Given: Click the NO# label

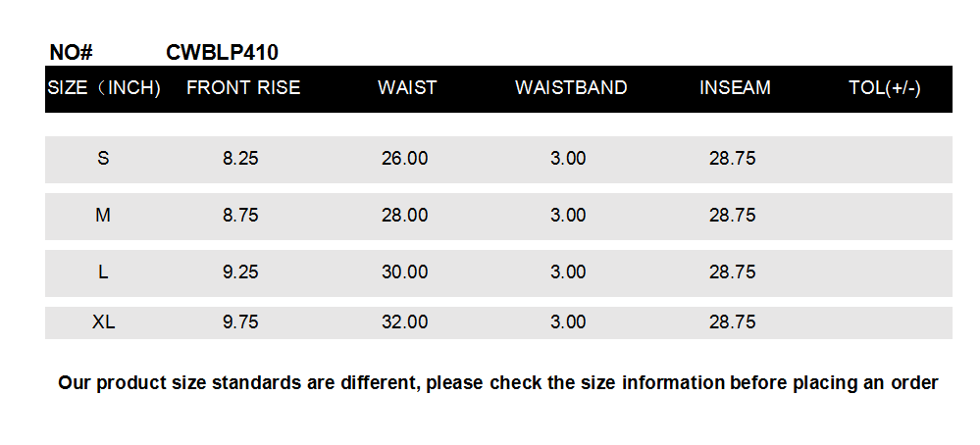Looking at the screenshot, I should tap(71, 53).
